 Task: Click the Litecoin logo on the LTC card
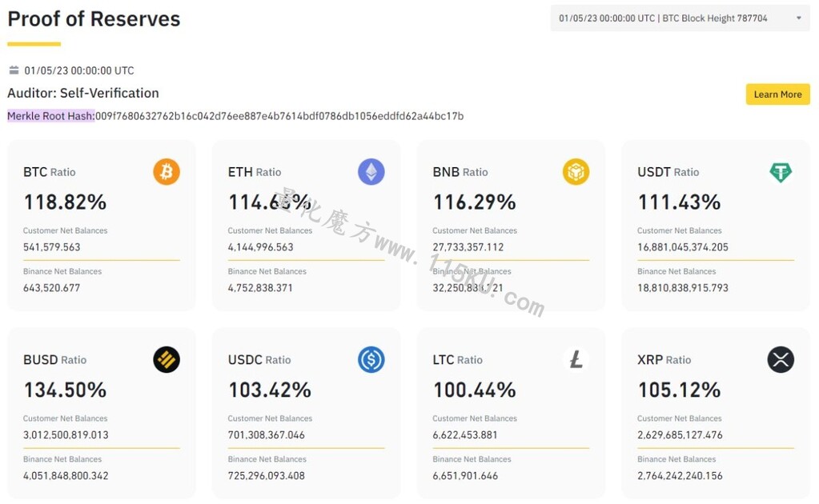[576, 359]
